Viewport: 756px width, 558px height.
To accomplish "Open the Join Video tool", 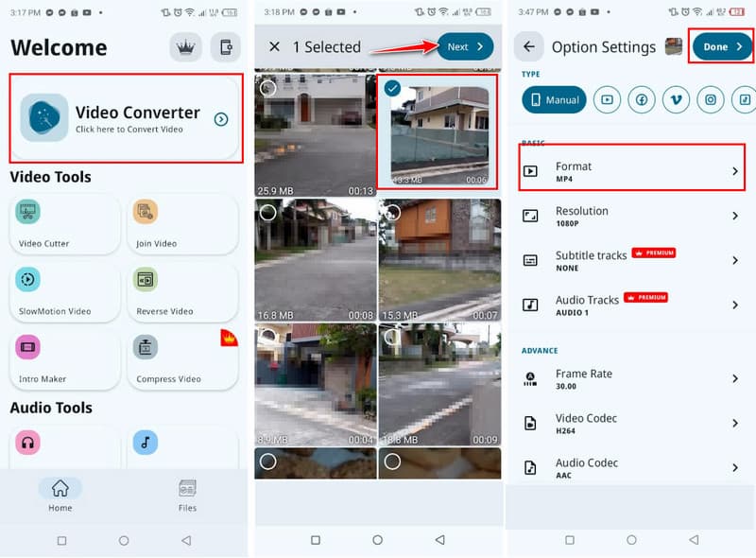I will click(x=182, y=224).
